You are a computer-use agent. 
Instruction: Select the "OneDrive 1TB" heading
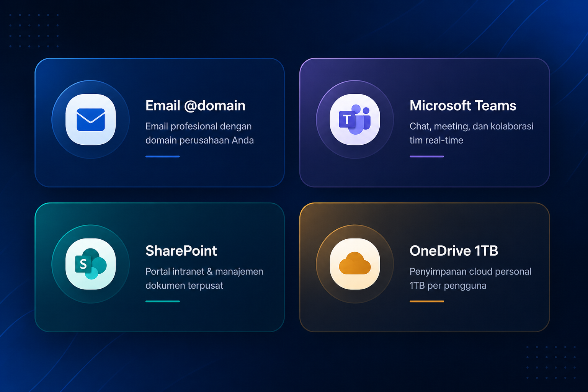click(454, 251)
